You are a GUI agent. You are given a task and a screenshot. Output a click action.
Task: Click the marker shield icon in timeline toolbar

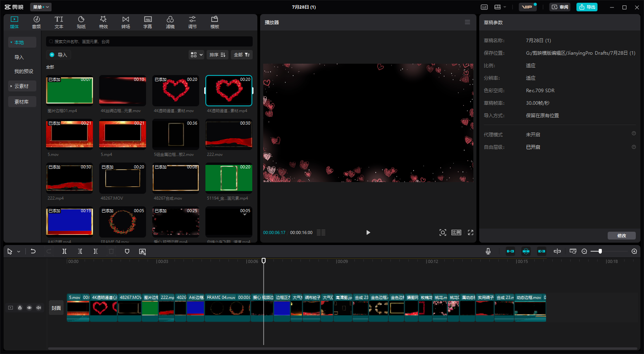click(x=127, y=251)
